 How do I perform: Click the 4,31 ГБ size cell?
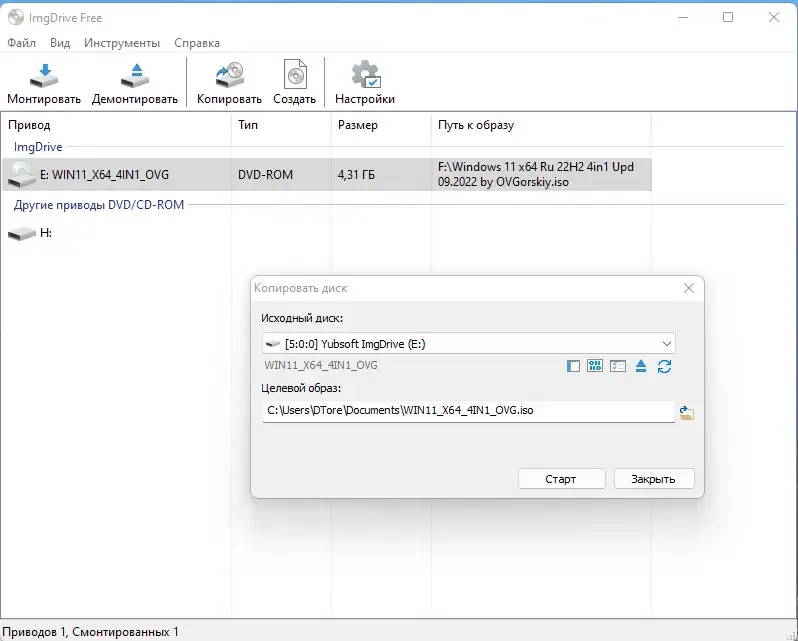point(356,175)
